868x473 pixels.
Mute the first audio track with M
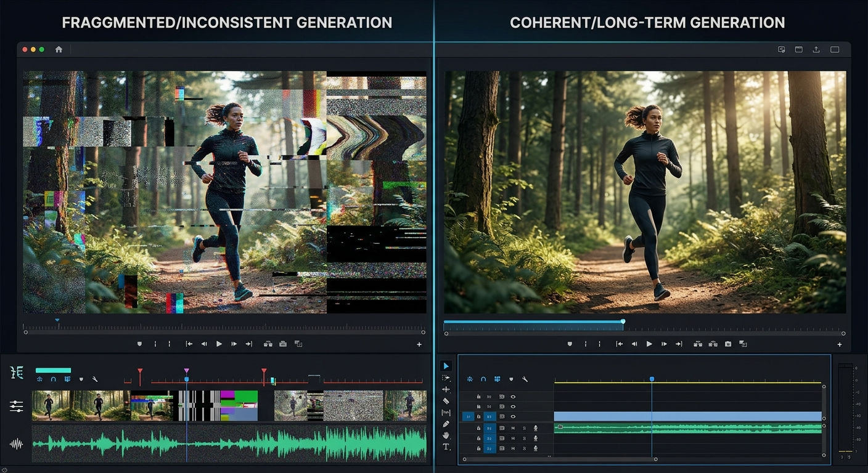coord(513,427)
